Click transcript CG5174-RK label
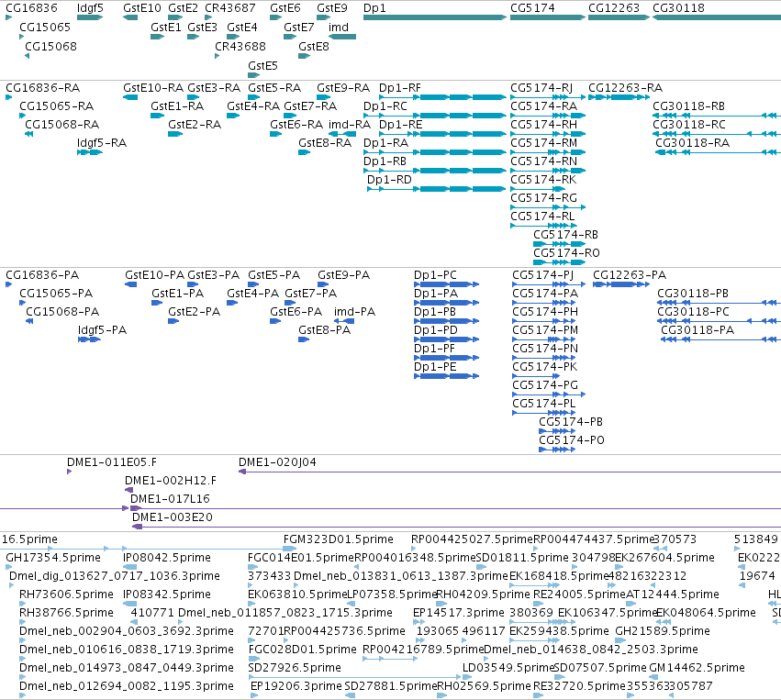The image size is (781, 700). (543, 180)
